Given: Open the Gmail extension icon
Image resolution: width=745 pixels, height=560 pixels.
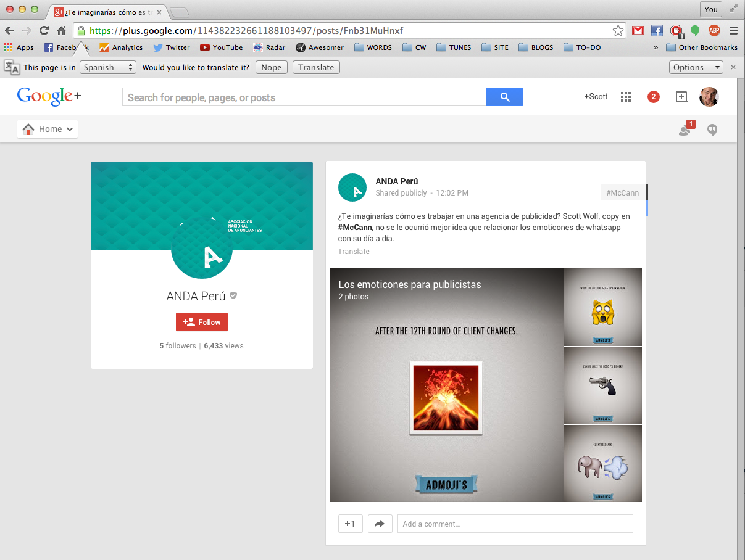Looking at the screenshot, I should pyautogui.click(x=638, y=30).
